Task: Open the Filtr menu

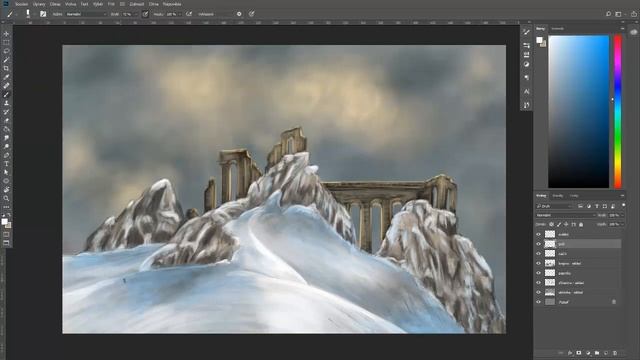Action: pyautogui.click(x=111, y=4)
